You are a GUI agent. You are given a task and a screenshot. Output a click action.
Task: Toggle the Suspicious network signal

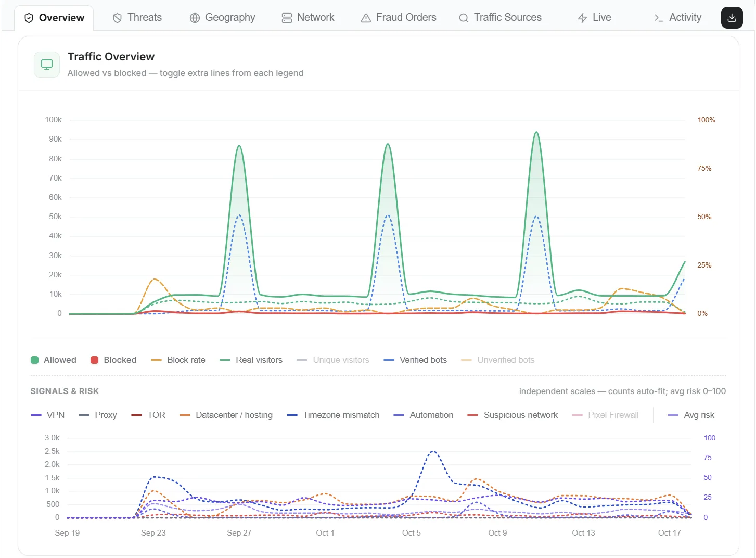point(512,415)
